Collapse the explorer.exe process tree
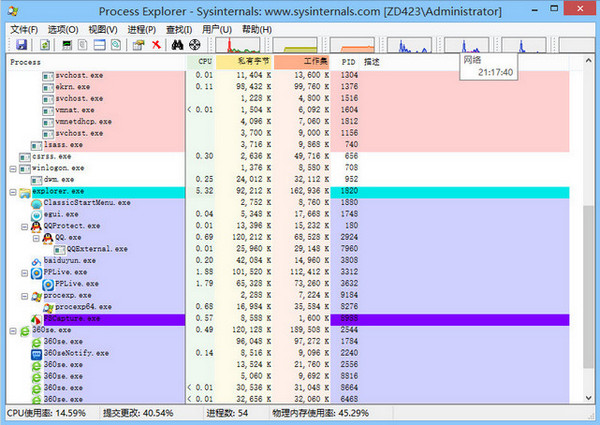This screenshot has width=600, height=425. point(12,192)
